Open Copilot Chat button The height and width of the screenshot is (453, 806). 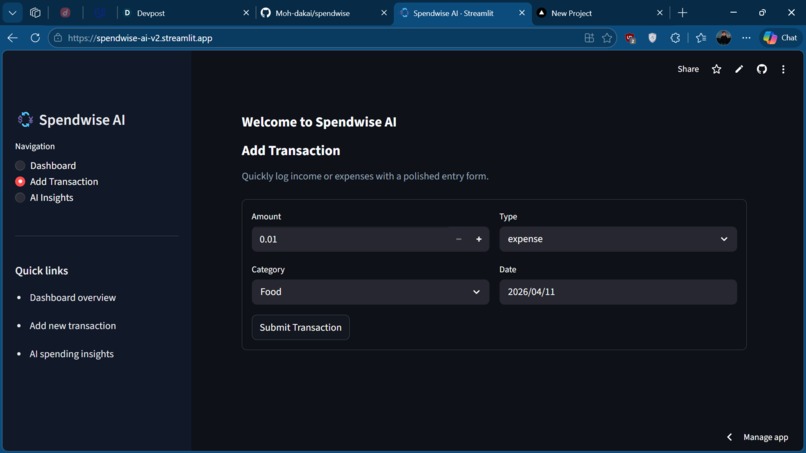(x=780, y=38)
